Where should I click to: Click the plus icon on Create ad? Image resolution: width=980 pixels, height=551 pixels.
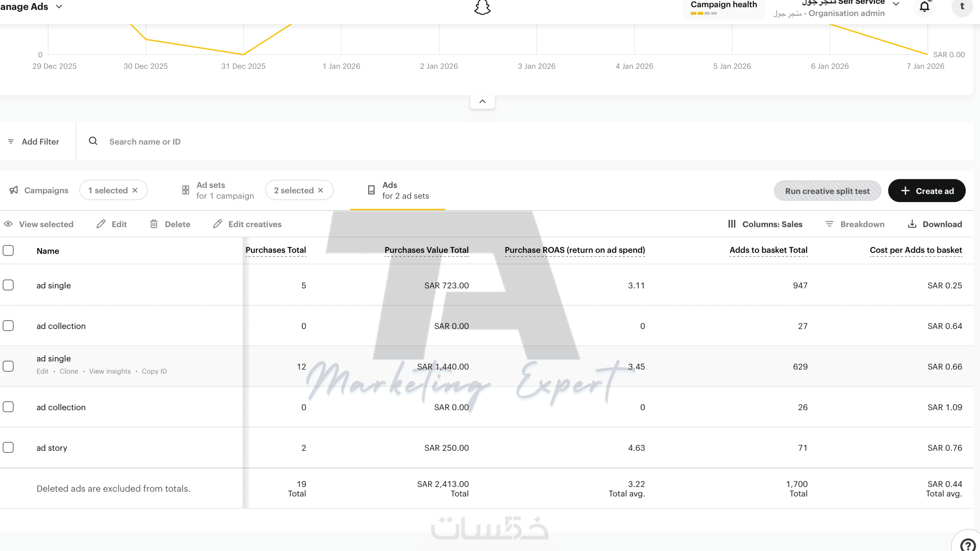pyautogui.click(x=905, y=191)
